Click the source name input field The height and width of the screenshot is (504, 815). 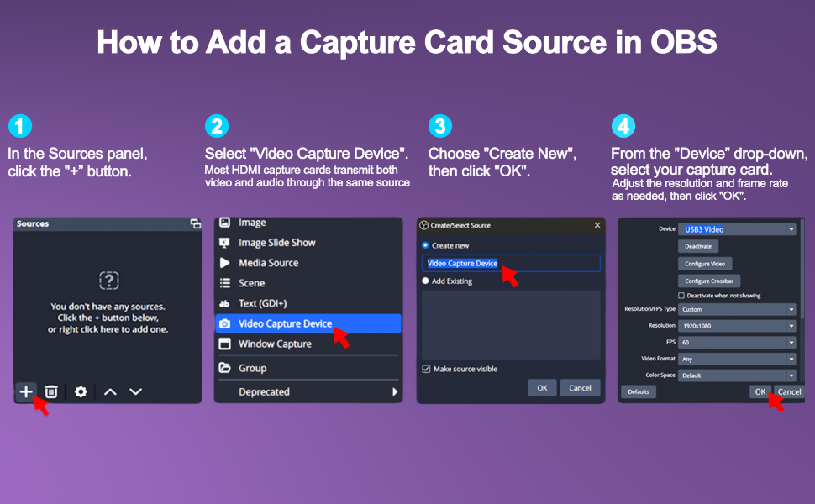511,264
